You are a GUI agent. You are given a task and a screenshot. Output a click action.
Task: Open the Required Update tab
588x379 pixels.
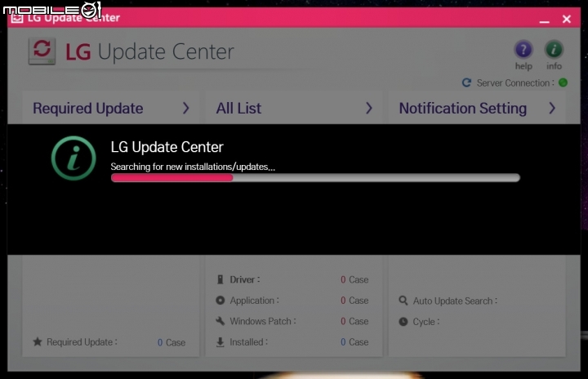[110, 109]
